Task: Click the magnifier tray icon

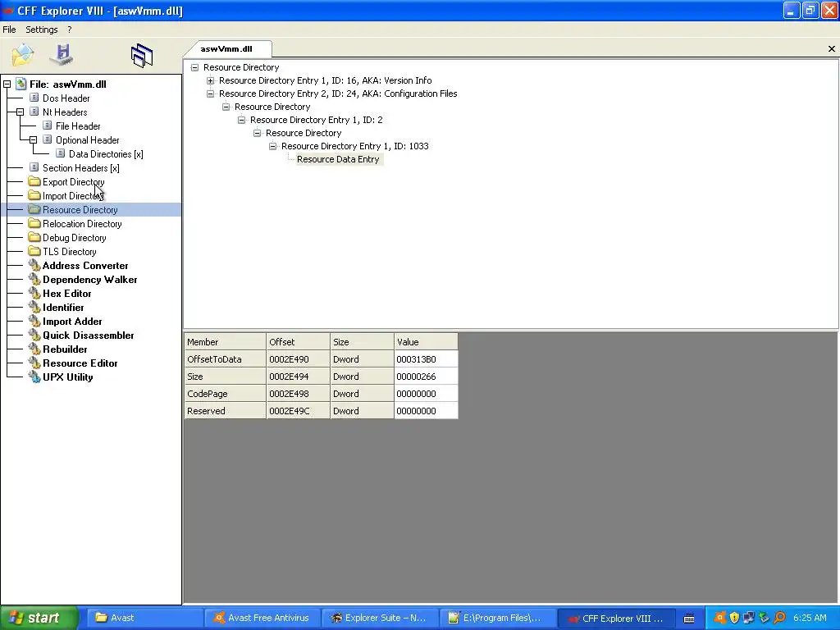Action: (x=779, y=618)
